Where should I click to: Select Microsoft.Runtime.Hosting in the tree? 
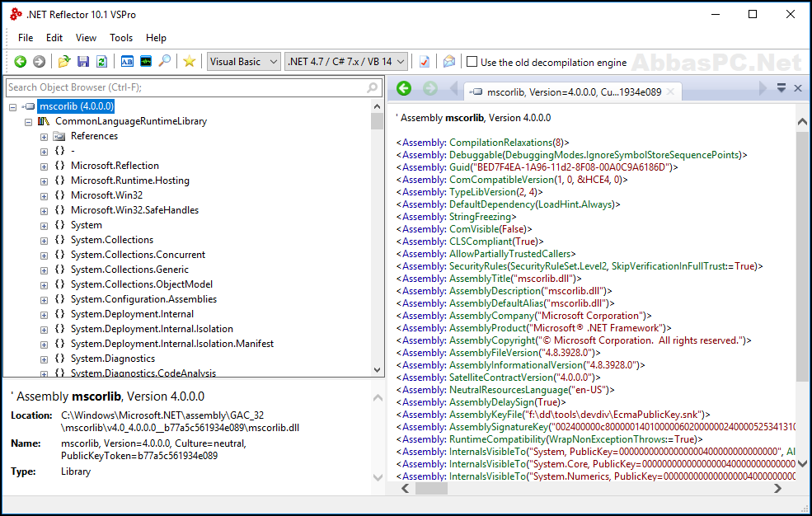pyautogui.click(x=130, y=181)
